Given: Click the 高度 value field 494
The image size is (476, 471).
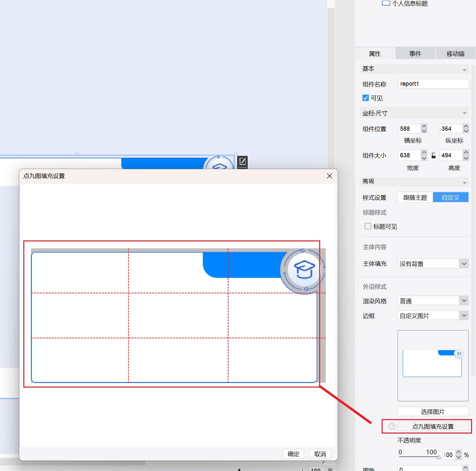Looking at the screenshot, I should coord(451,155).
